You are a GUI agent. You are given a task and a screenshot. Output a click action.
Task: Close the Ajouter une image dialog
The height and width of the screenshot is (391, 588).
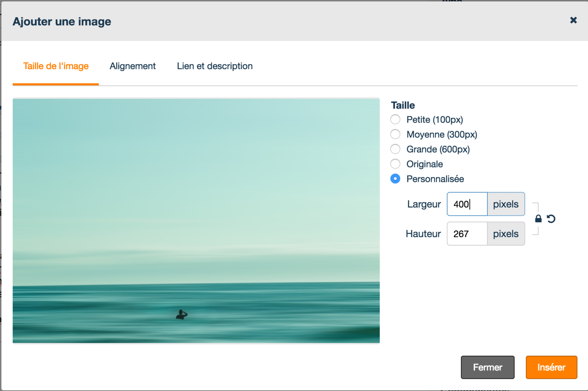(x=573, y=20)
